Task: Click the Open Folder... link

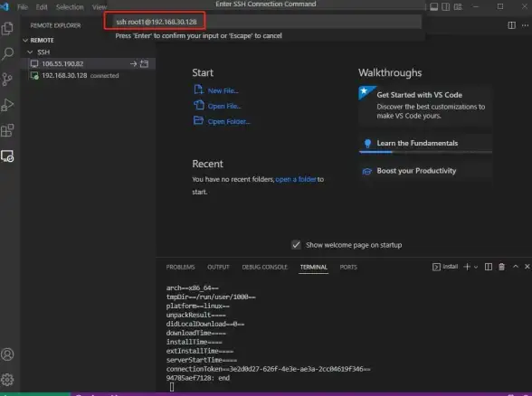Action: coord(229,122)
